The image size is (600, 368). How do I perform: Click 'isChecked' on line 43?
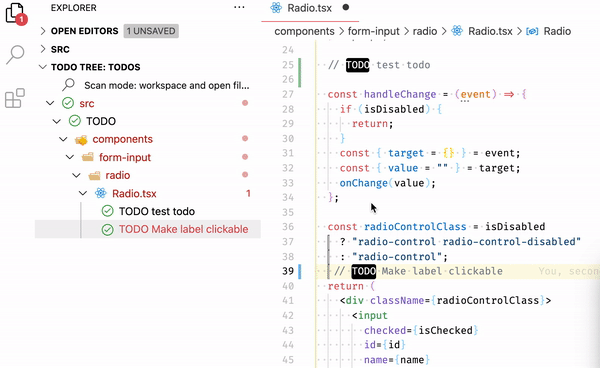coord(445,330)
